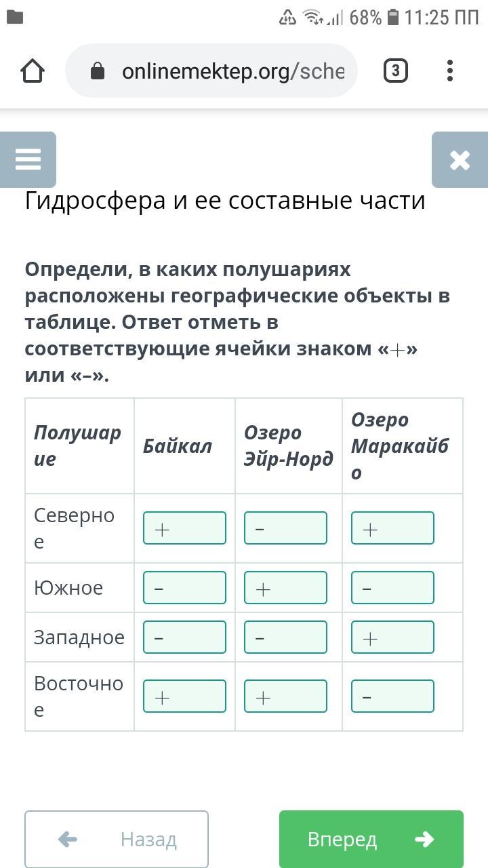Tap the battery status icon

(x=393, y=18)
